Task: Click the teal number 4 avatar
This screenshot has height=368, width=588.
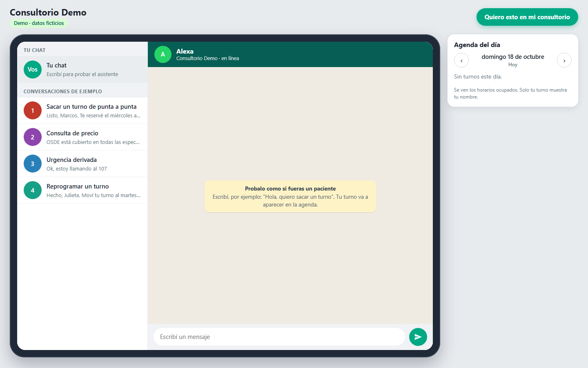Action: click(33, 190)
